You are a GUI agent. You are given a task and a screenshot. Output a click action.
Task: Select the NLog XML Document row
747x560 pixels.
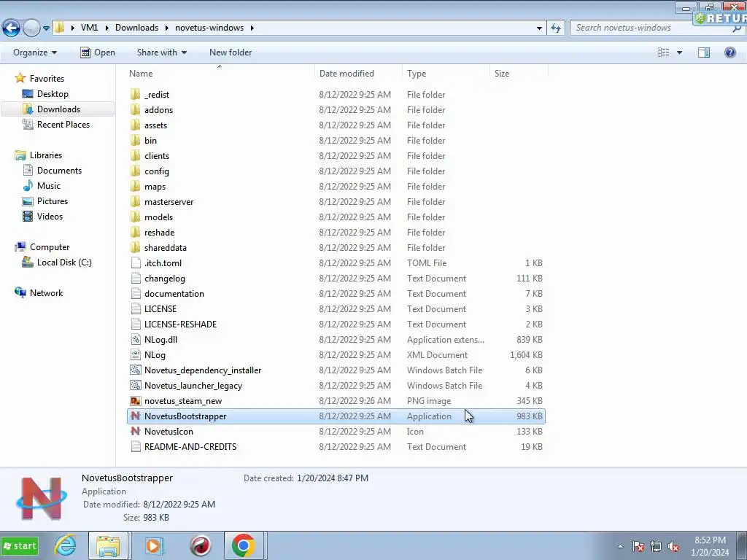click(x=336, y=355)
